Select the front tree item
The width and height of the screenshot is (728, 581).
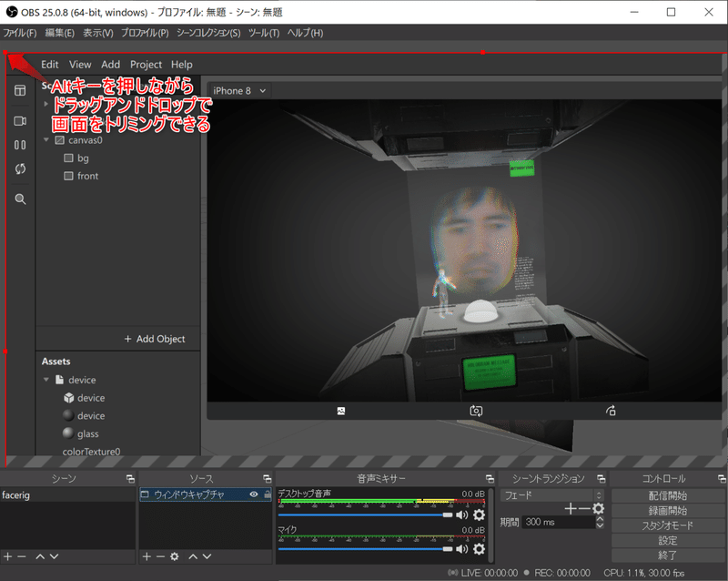(x=87, y=176)
